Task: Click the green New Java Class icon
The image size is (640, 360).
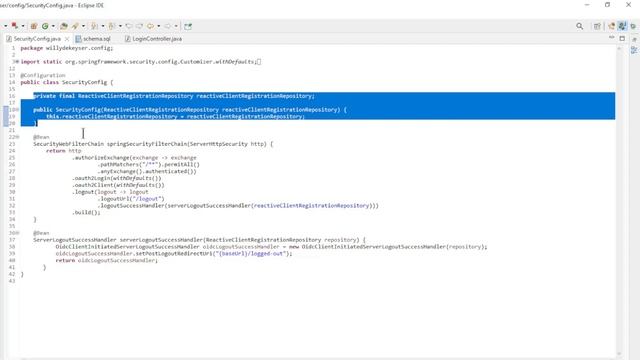Action: pos(45,26)
